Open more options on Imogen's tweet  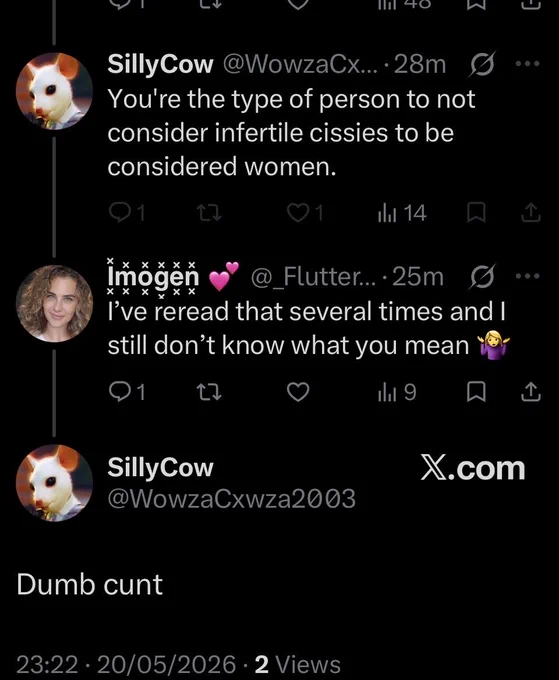click(x=527, y=276)
